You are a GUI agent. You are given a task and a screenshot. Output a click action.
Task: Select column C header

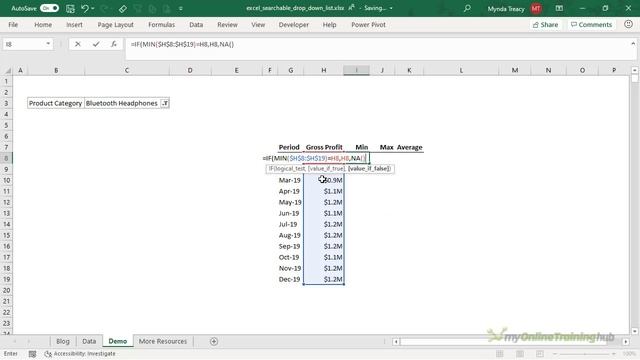pos(127,71)
